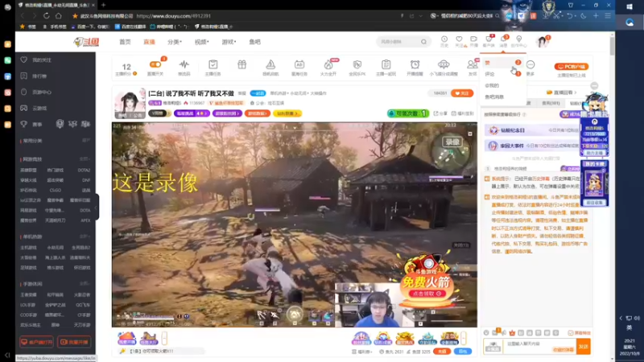Click the 直播回看 link
The width and height of the screenshot is (644, 362).
tap(561, 93)
